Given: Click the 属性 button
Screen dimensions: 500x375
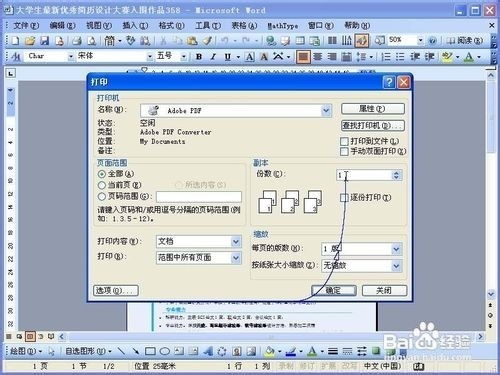Looking at the screenshot, I should [x=373, y=108].
